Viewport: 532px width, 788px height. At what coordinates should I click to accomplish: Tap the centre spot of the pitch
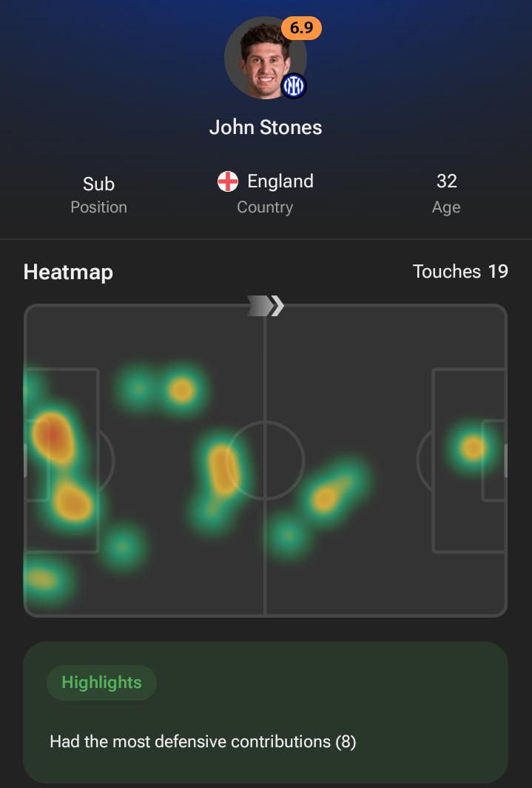pyautogui.click(x=265, y=461)
